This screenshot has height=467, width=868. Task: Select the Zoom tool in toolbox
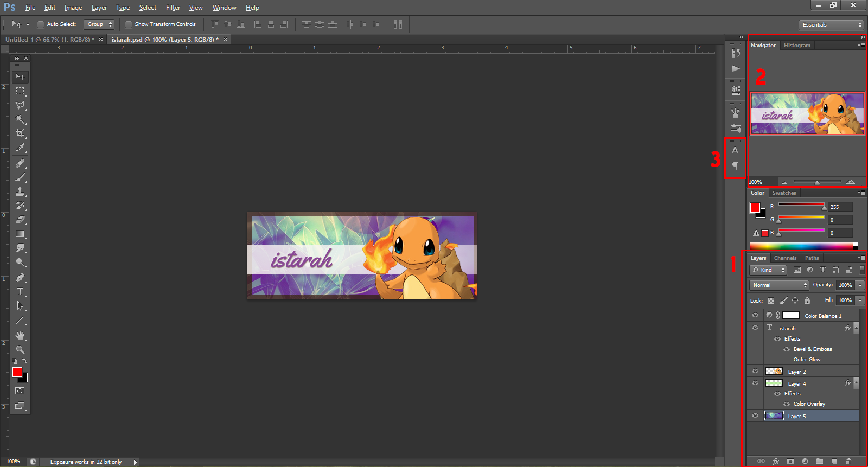(20, 350)
